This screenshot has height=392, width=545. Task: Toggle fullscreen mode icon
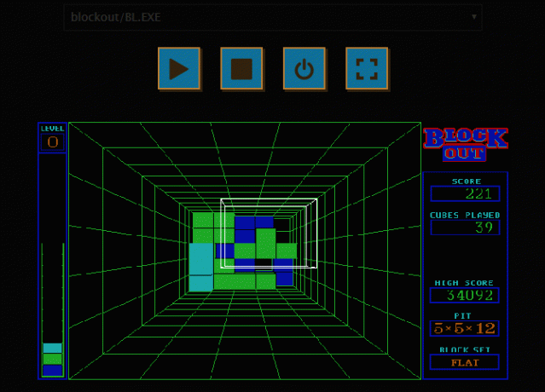(367, 69)
